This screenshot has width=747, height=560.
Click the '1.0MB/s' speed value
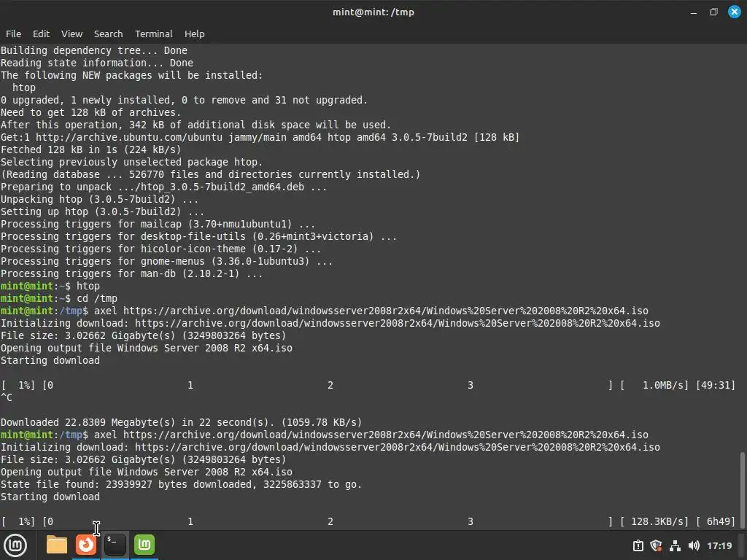662,385
